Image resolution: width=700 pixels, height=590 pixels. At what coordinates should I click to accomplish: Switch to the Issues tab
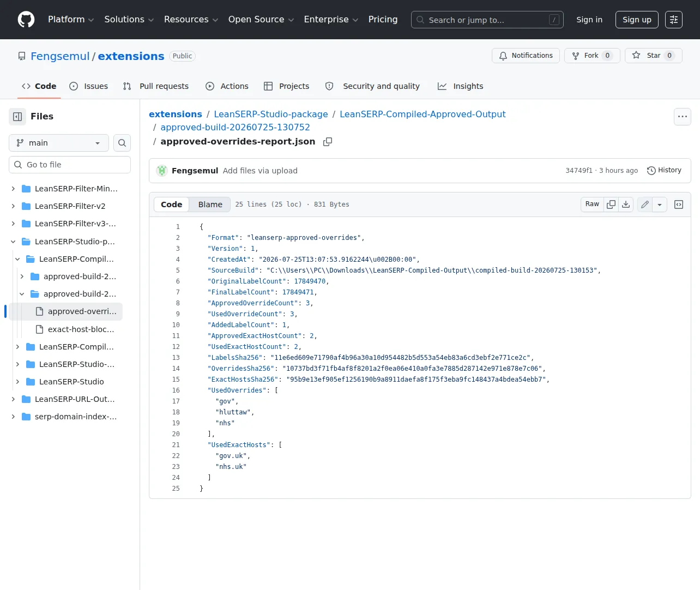(89, 86)
